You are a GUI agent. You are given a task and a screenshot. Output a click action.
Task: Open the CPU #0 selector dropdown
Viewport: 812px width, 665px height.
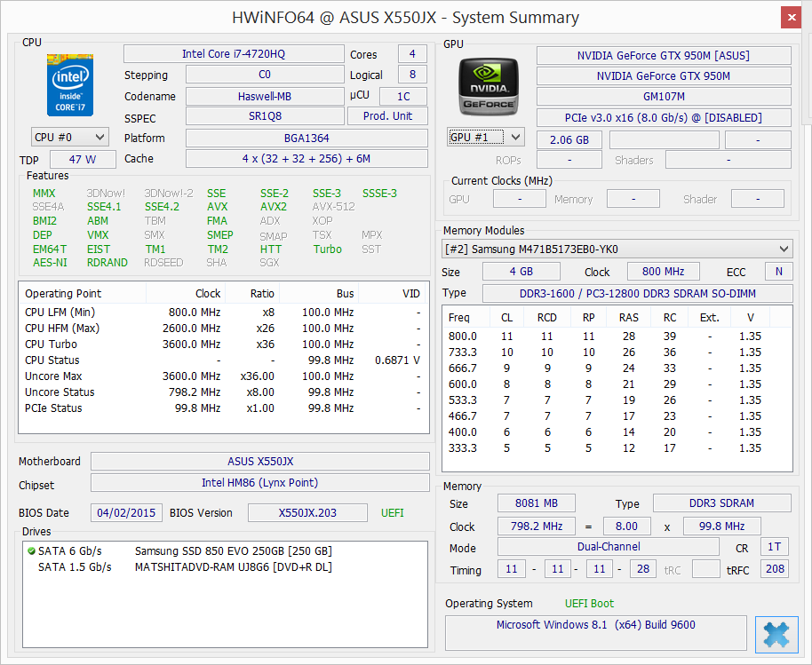70,138
